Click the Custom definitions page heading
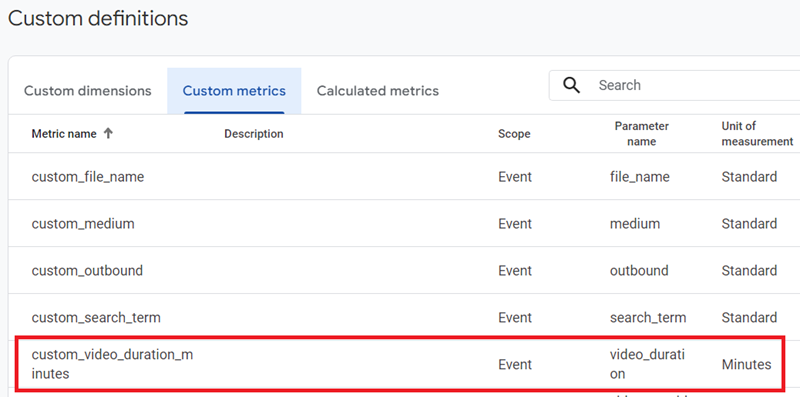Screen dimensions: 800x397 pos(98,19)
